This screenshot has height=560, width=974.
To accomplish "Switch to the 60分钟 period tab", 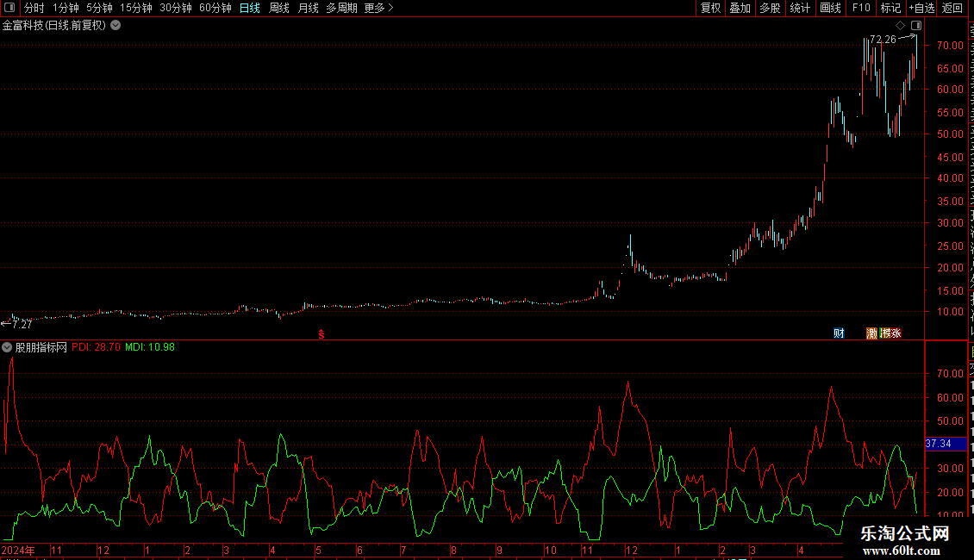I will [x=215, y=8].
